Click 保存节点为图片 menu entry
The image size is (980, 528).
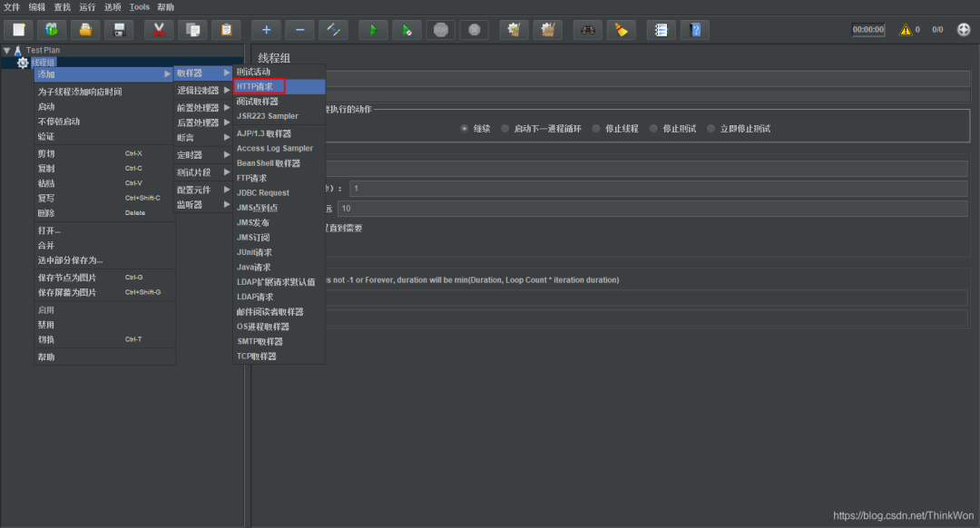click(x=104, y=278)
